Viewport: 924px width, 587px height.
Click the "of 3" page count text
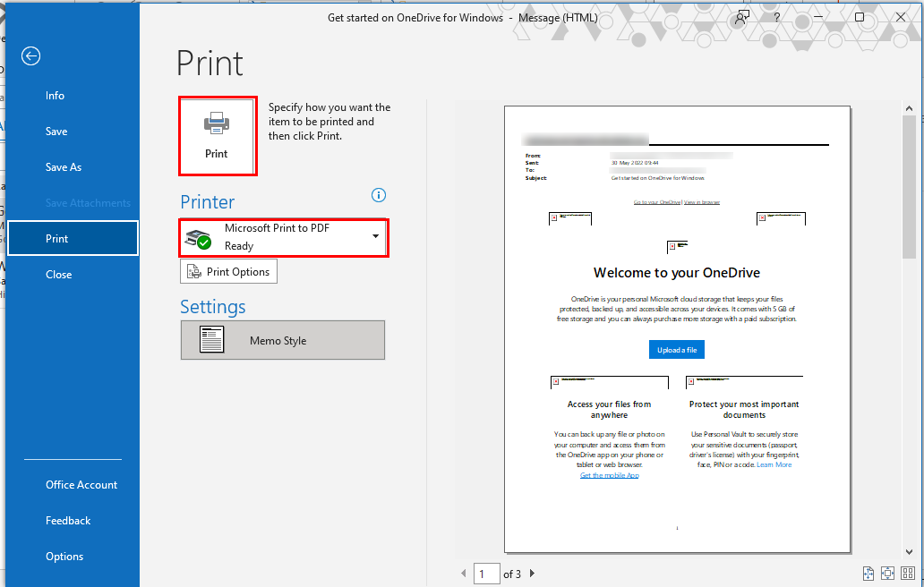[512, 574]
